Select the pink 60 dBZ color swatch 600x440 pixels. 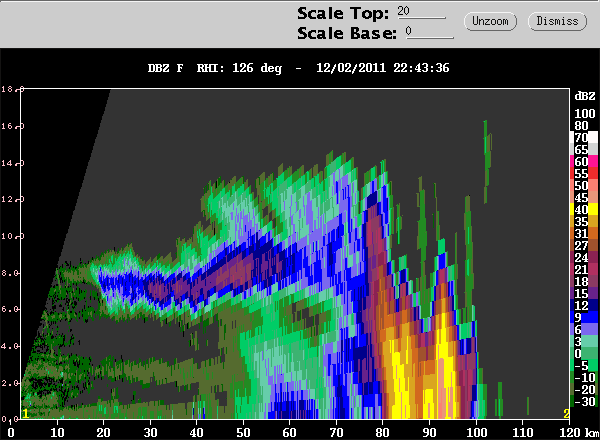tap(584, 161)
